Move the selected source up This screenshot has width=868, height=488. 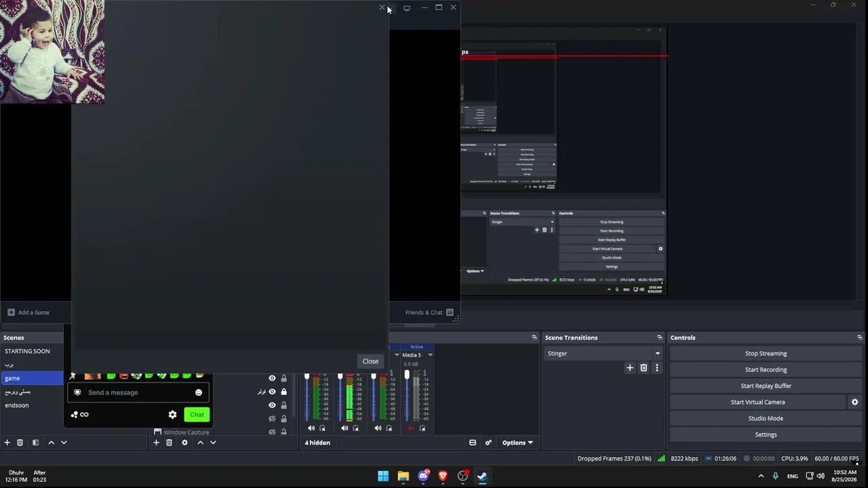click(200, 443)
